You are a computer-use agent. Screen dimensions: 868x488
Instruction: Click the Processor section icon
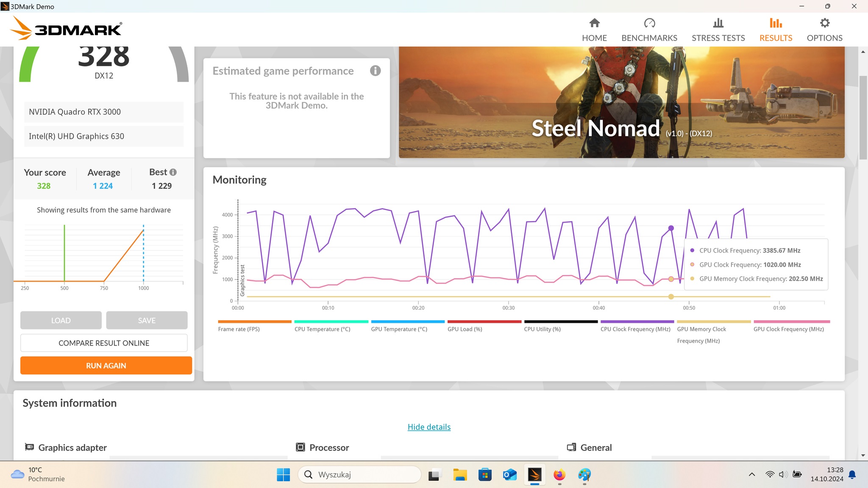pos(300,447)
